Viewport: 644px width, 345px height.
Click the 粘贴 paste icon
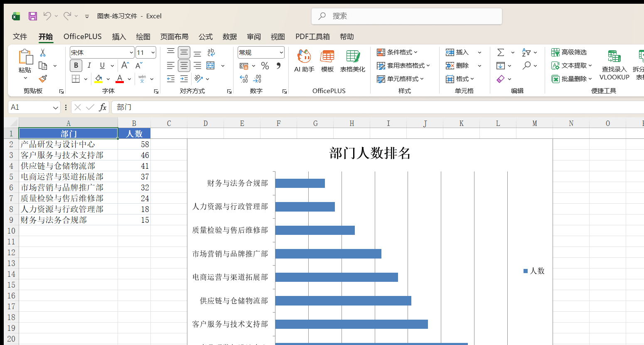tap(25, 57)
